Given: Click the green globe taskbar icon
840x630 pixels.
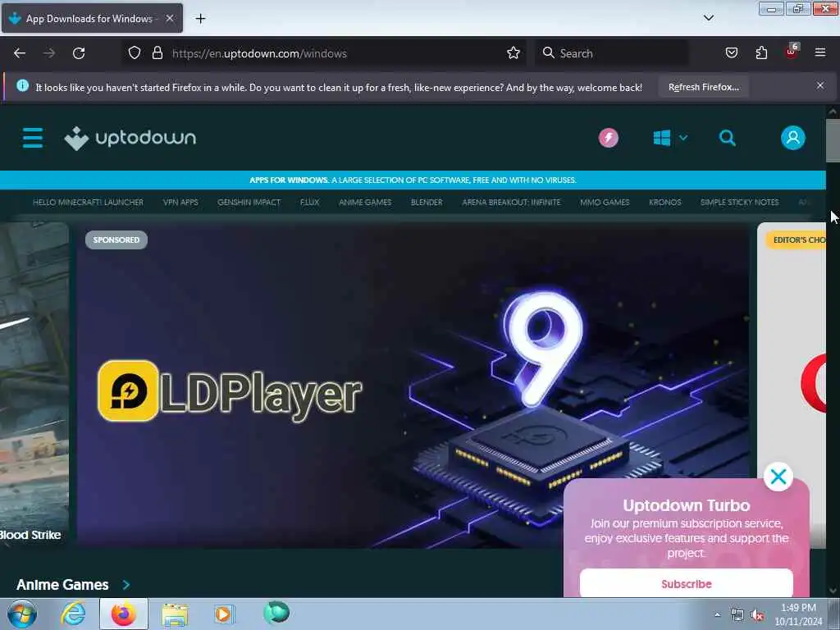Looking at the screenshot, I should coord(276,612).
